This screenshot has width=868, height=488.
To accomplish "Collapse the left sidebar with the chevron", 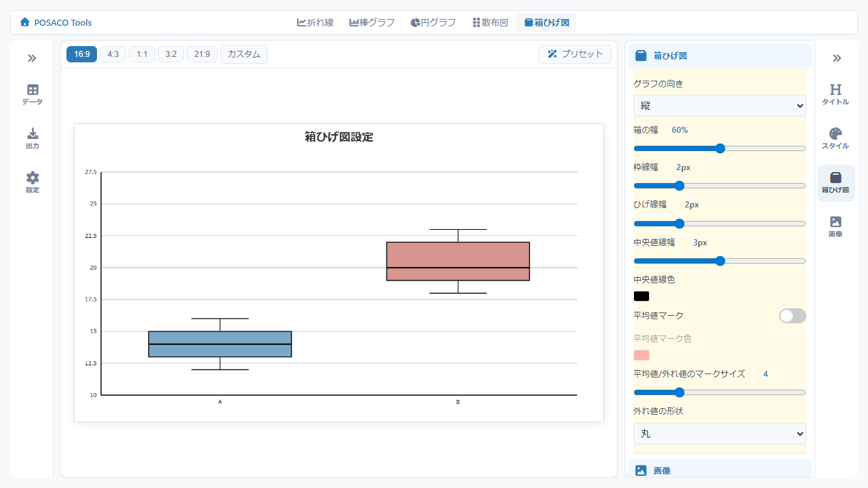I will pyautogui.click(x=31, y=58).
